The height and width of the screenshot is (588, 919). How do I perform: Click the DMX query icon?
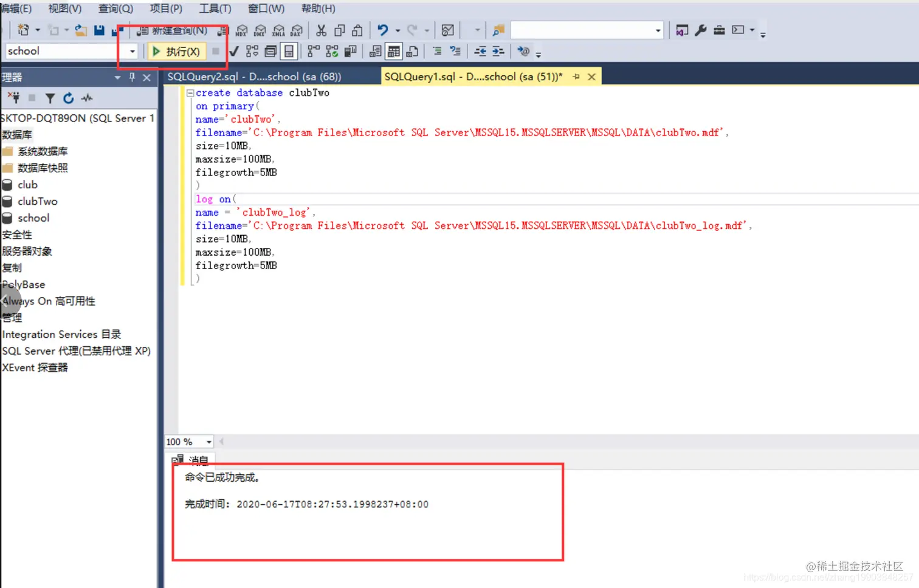tap(260, 30)
